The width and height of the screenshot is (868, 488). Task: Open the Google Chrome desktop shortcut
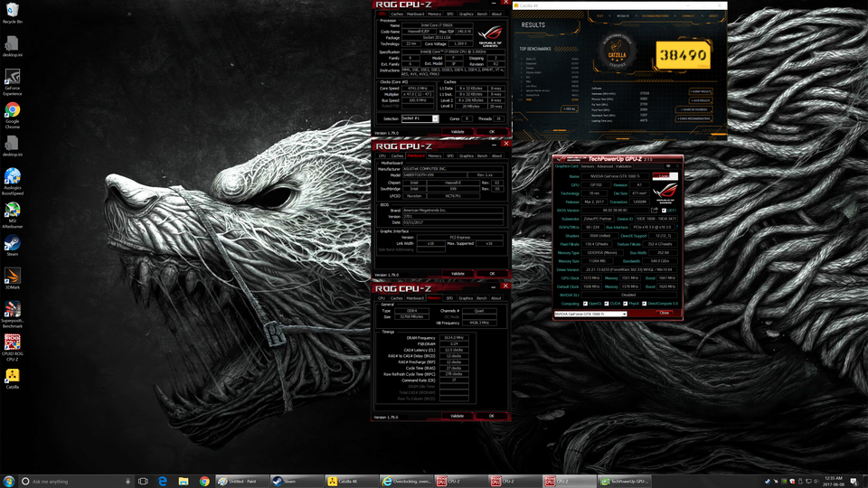point(12,115)
